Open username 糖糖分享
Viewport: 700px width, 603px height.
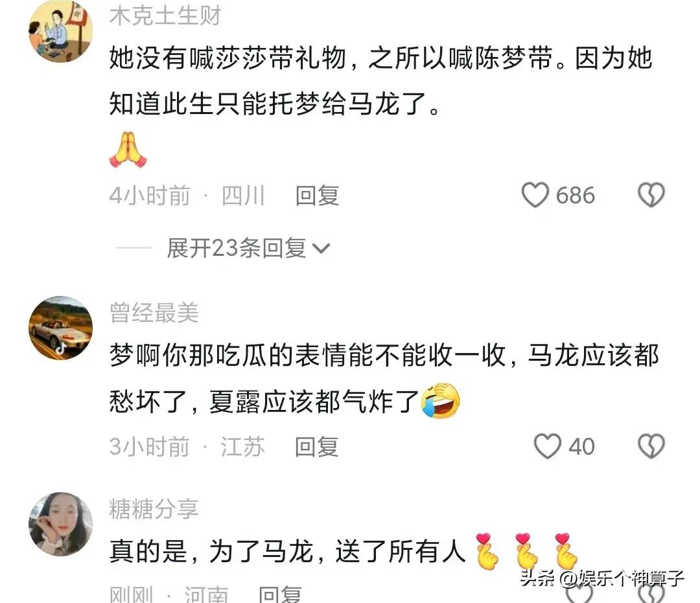tap(154, 508)
